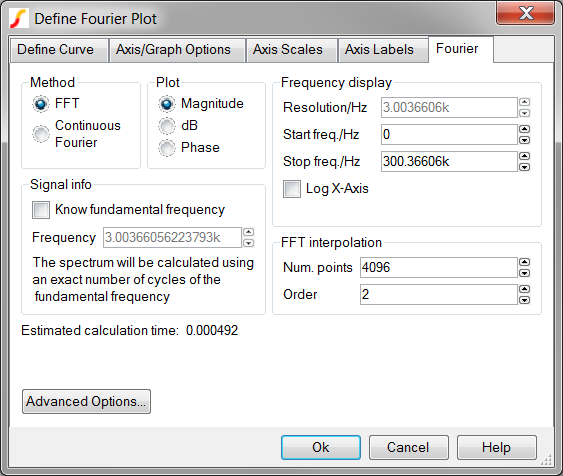Decrement Num. points spinner down arrow
This screenshot has width=563, height=476.
click(525, 273)
